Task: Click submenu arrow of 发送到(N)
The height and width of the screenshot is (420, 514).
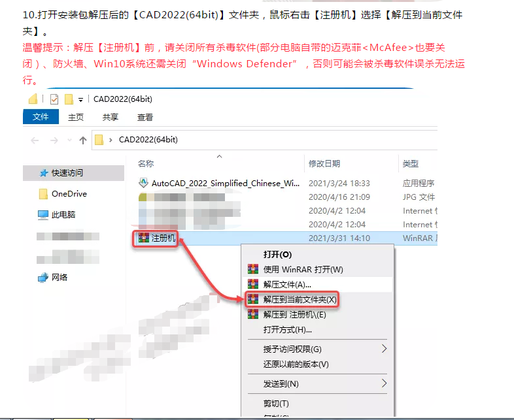Action: pos(385,383)
